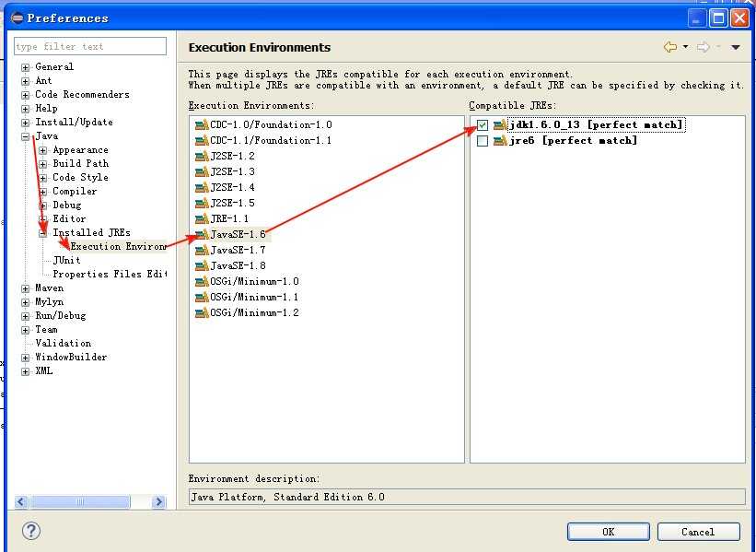Expand the WindowBuilder tree node
The image size is (756, 552).
point(26,358)
